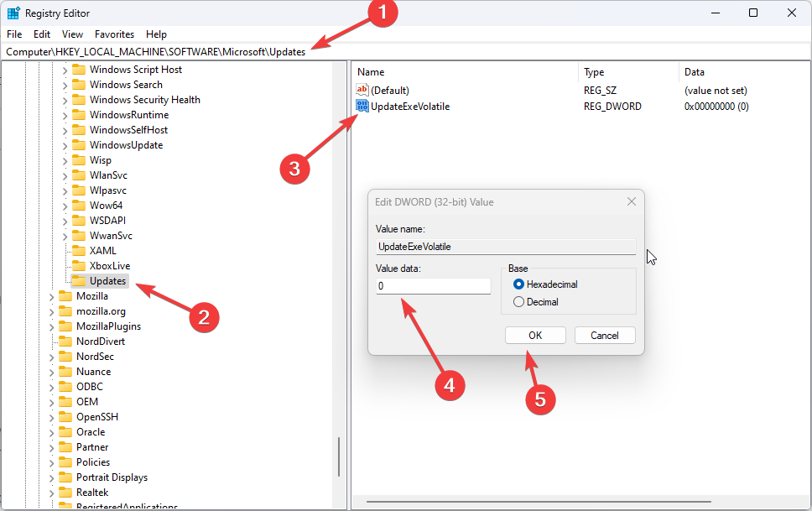Close the Edit DWORD dialog with X
The height and width of the screenshot is (511, 812).
click(632, 201)
